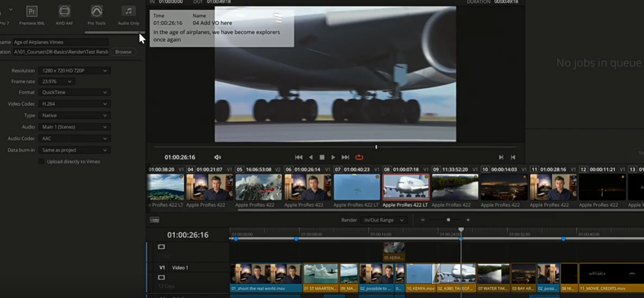Choose the AVID AAF render preset
Screen dimensions: 644x298
[64, 15]
